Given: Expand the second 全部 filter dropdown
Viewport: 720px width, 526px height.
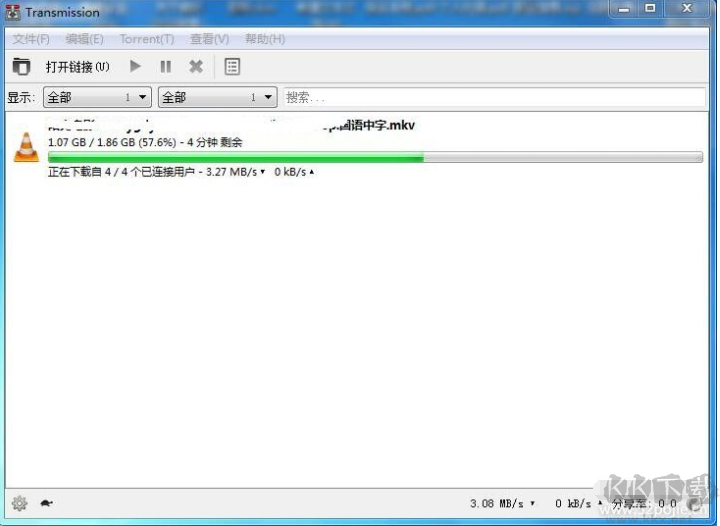Looking at the screenshot, I should coord(217,98).
